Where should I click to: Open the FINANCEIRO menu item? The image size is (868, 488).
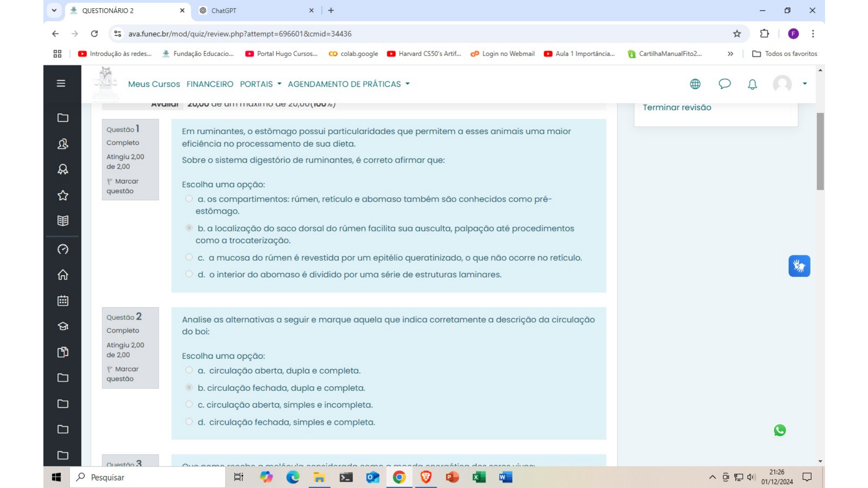point(210,84)
